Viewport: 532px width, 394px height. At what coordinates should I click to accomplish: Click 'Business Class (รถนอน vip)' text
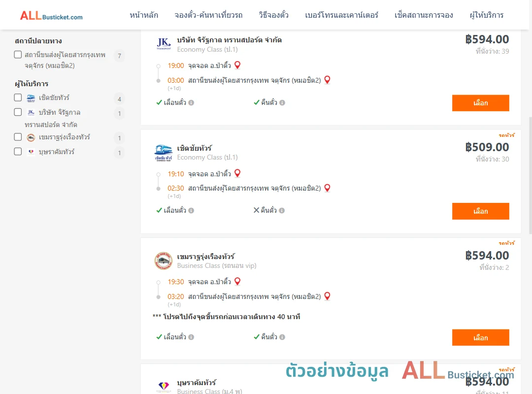(216, 266)
